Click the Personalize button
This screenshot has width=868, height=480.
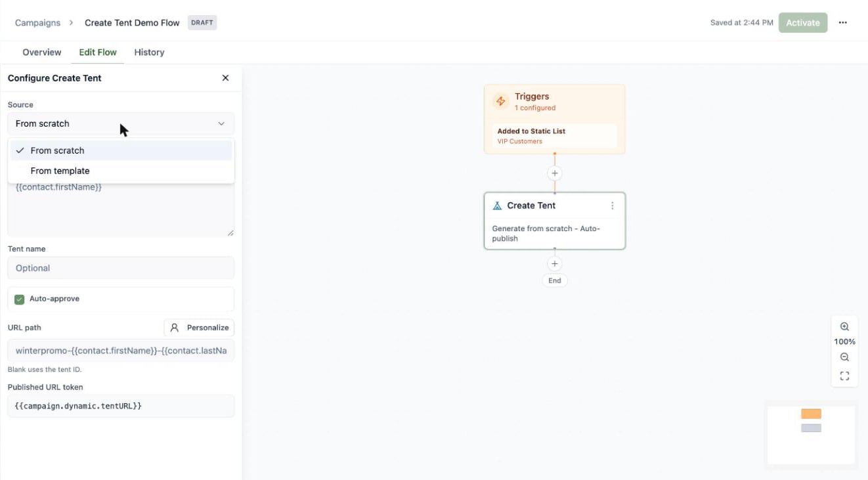pyautogui.click(x=199, y=328)
